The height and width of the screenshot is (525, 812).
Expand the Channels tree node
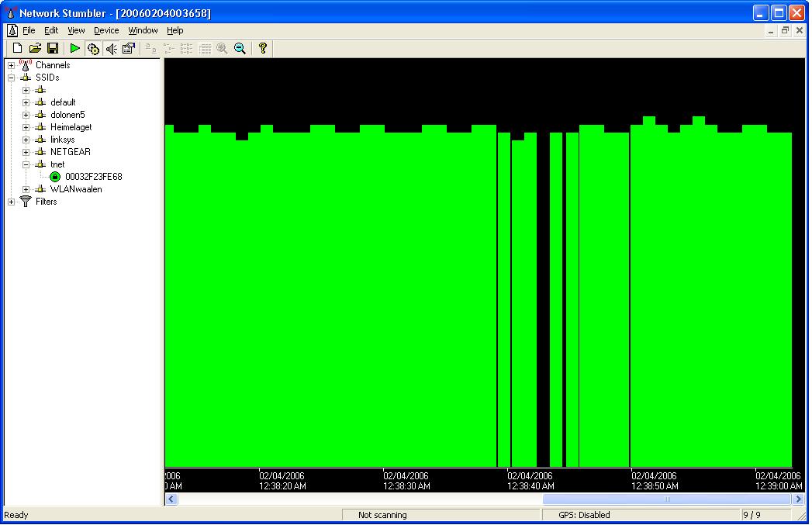click(x=11, y=65)
